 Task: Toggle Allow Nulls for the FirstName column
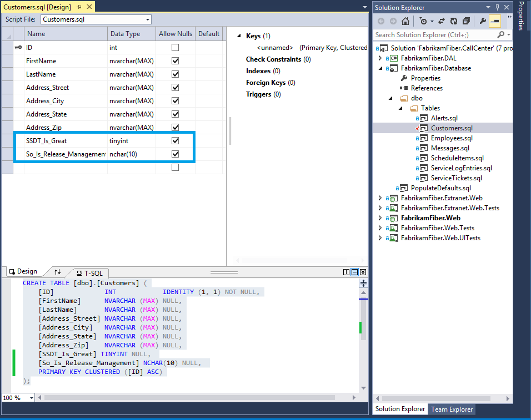pos(175,60)
